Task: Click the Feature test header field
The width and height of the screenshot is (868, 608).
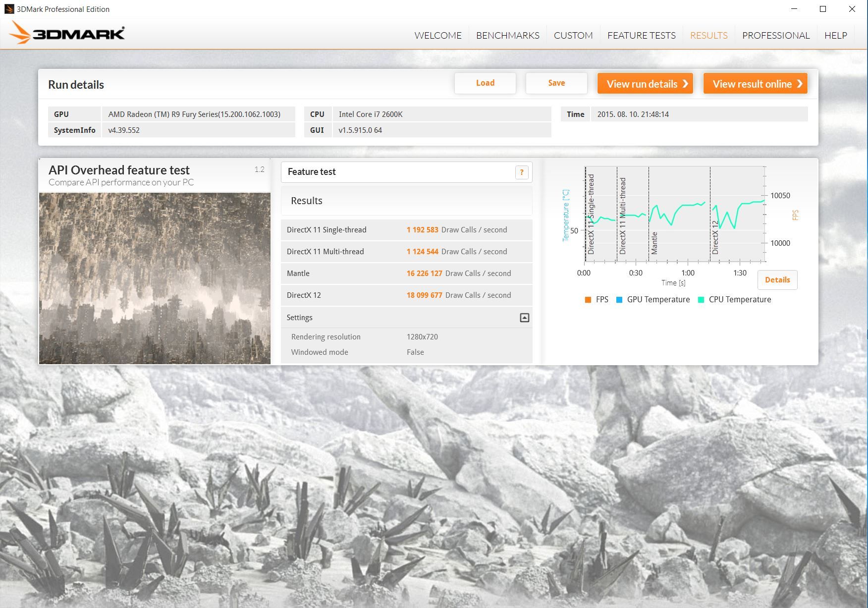Action: [406, 172]
